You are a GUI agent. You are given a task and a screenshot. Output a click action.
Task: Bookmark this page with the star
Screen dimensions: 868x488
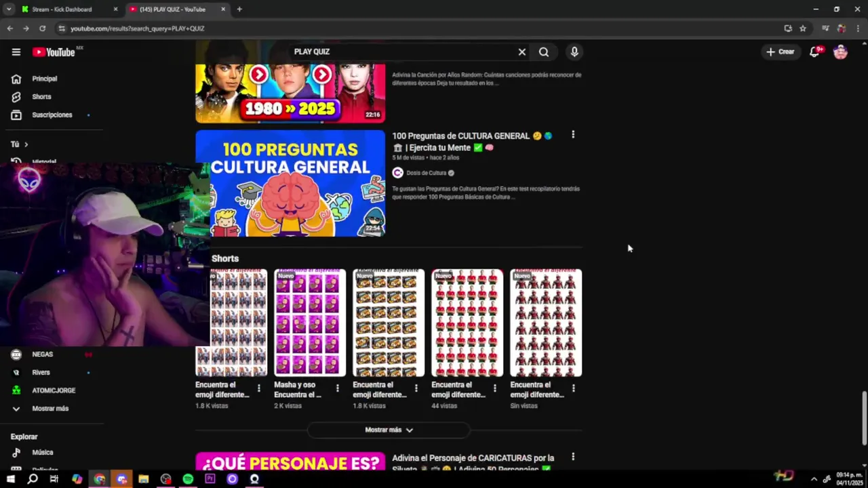click(803, 28)
